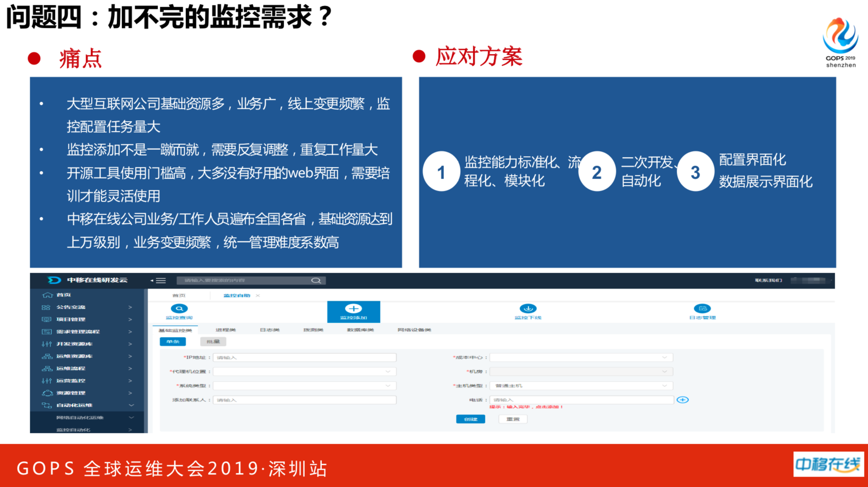This screenshot has width=868, height=487.
Task: Open the 主机类型 dropdown showing 普通主机
Action: pos(581,386)
